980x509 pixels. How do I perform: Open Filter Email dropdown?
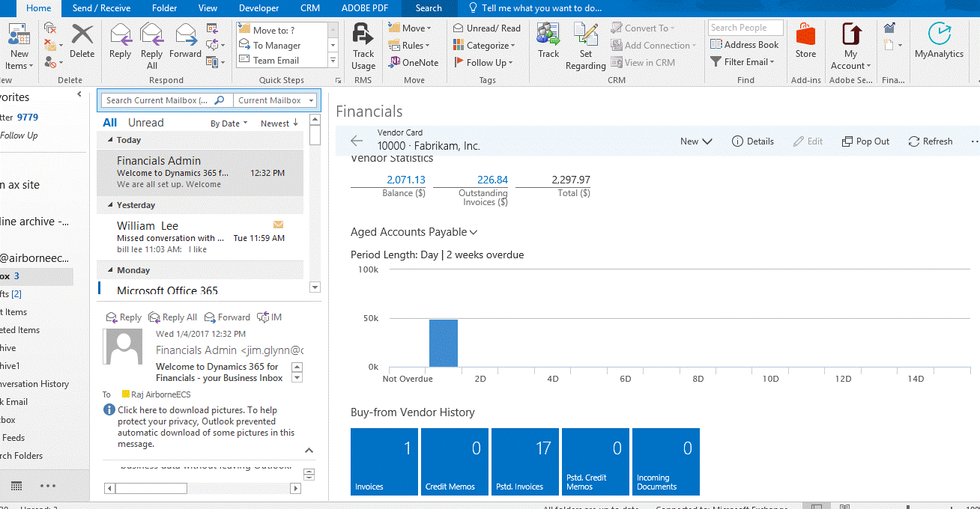tap(743, 62)
